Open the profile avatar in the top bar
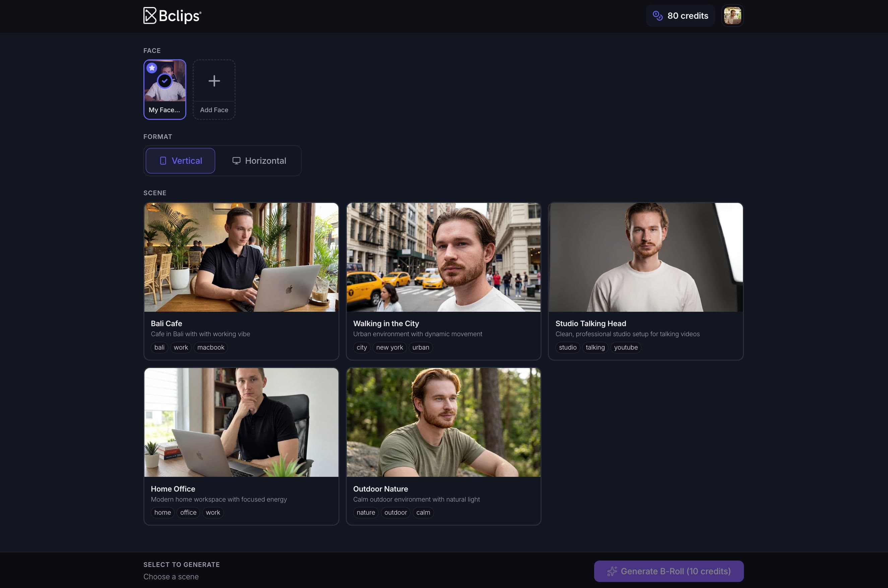The height and width of the screenshot is (588, 888). click(x=732, y=15)
